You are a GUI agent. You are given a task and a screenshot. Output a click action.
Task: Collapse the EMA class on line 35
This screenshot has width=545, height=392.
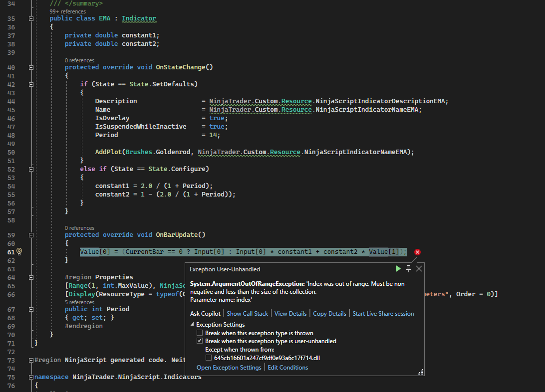(x=31, y=18)
